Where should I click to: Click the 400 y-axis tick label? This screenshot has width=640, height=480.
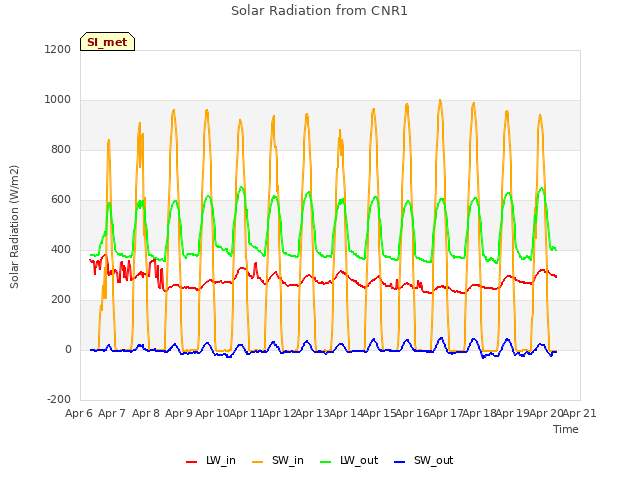(x=61, y=249)
